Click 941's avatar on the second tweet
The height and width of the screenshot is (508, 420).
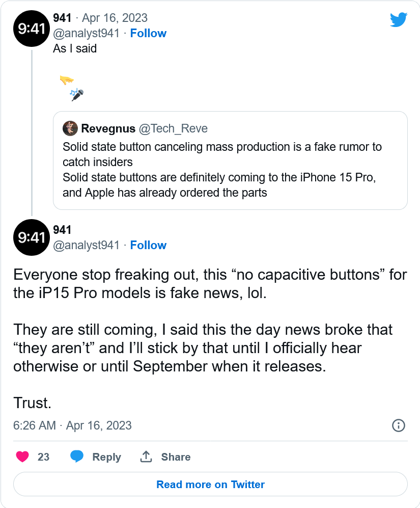(x=31, y=237)
